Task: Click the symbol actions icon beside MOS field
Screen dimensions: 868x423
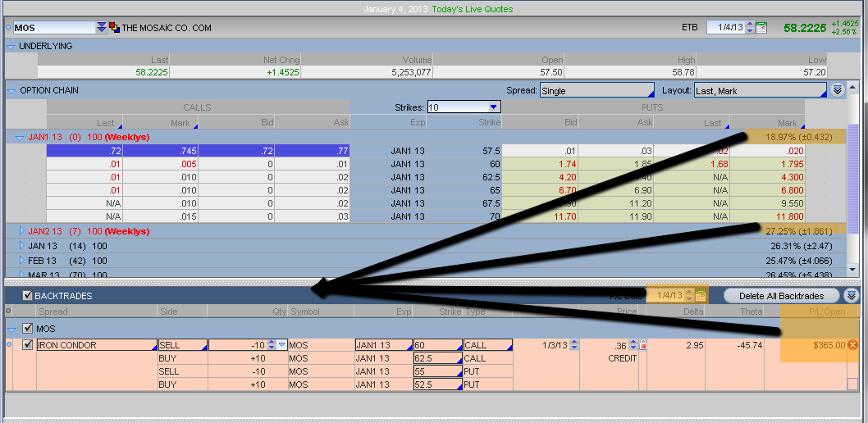Action: pyautogui.click(x=114, y=28)
